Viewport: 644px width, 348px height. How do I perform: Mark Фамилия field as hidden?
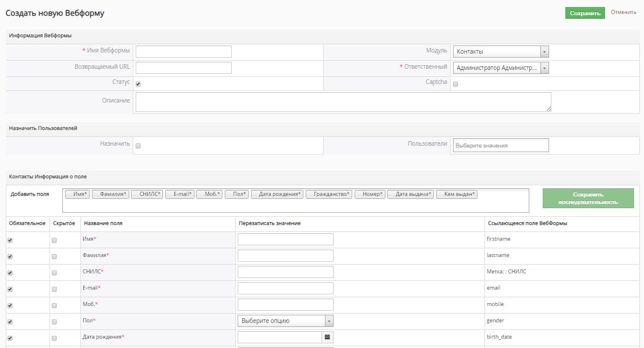coord(54,256)
